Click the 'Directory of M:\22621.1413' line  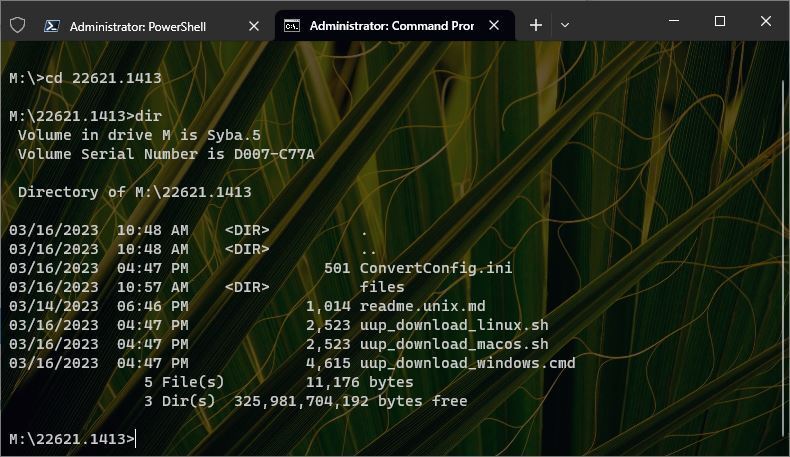pos(135,192)
